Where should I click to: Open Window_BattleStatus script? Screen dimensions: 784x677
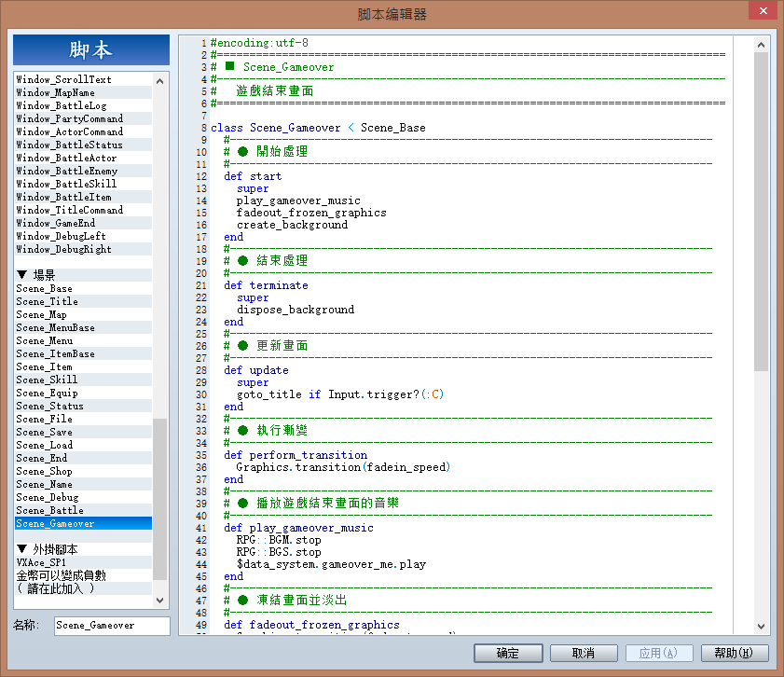pos(84,145)
